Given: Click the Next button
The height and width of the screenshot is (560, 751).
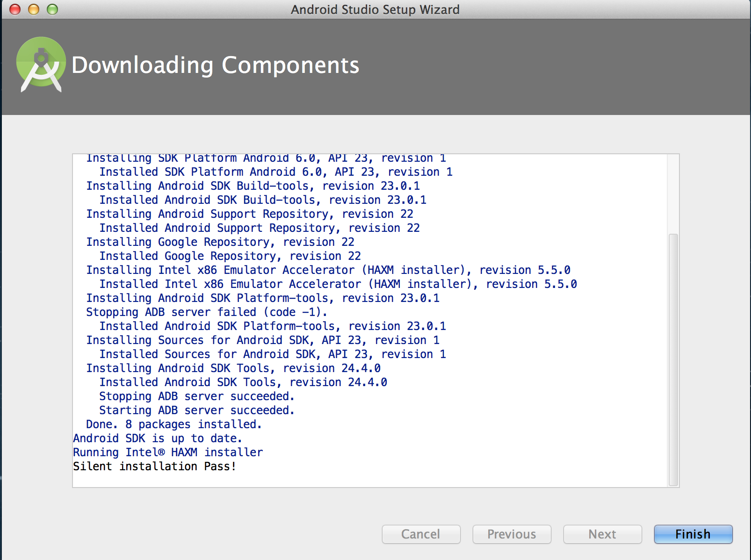Looking at the screenshot, I should (x=602, y=534).
